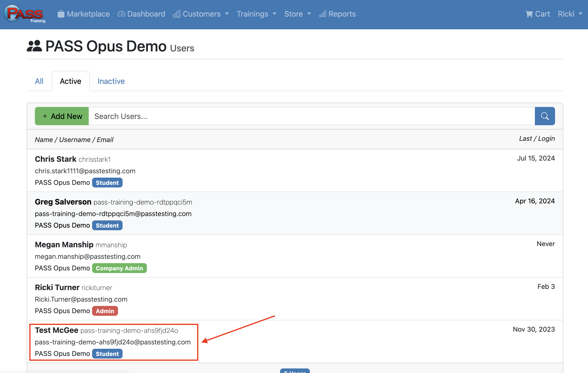Click Megan Manship's Company Admin badge
The image size is (588, 373).
click(119, 268)
